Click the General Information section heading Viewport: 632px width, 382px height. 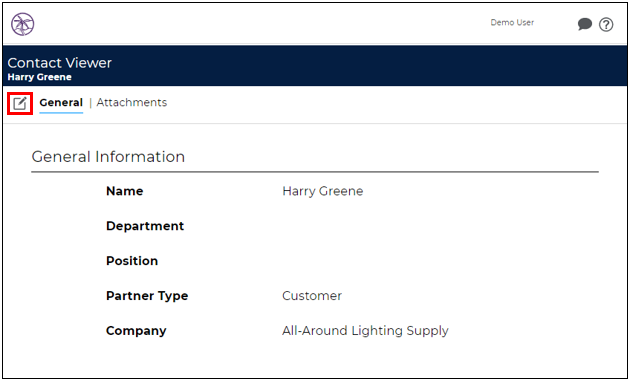[108, 156]
